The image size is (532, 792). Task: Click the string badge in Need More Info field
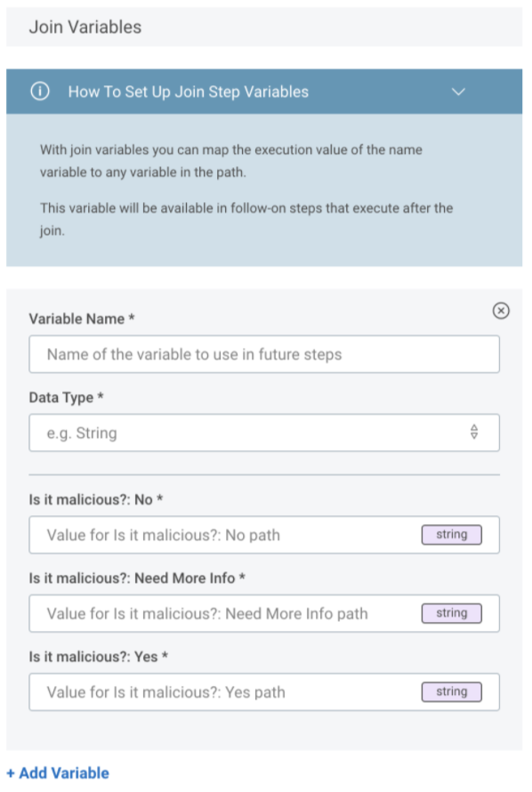coord(452,614)
